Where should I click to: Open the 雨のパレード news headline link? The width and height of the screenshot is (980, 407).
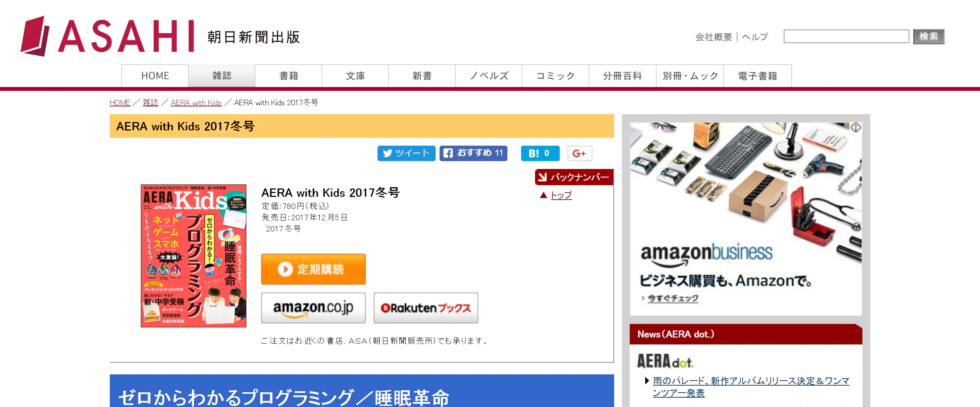pos(751,387)
